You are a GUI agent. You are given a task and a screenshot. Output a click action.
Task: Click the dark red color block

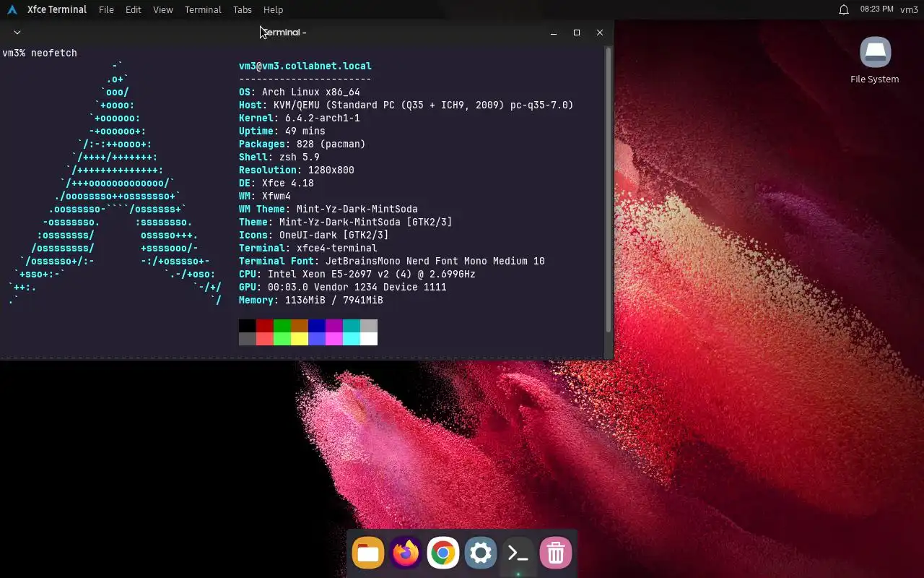pyautogui.click(x=265, y=326)
